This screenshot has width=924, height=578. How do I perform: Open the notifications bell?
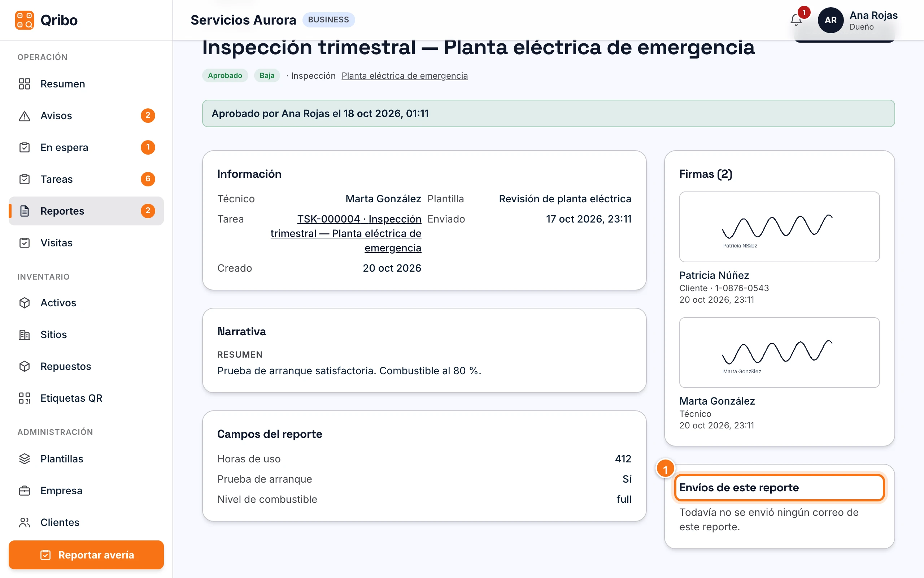pyautogui.click(x=796, y=20)
